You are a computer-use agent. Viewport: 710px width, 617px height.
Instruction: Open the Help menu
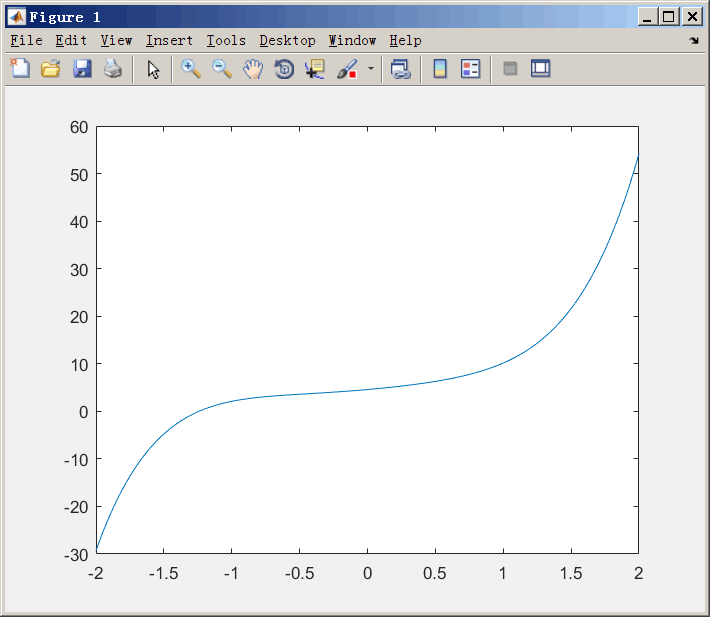point(405,41)
